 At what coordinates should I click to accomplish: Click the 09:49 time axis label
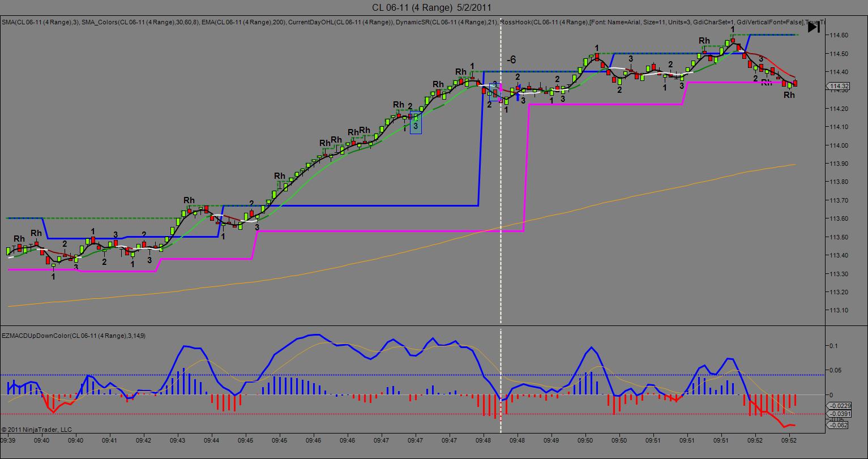(x=551, y=440)
